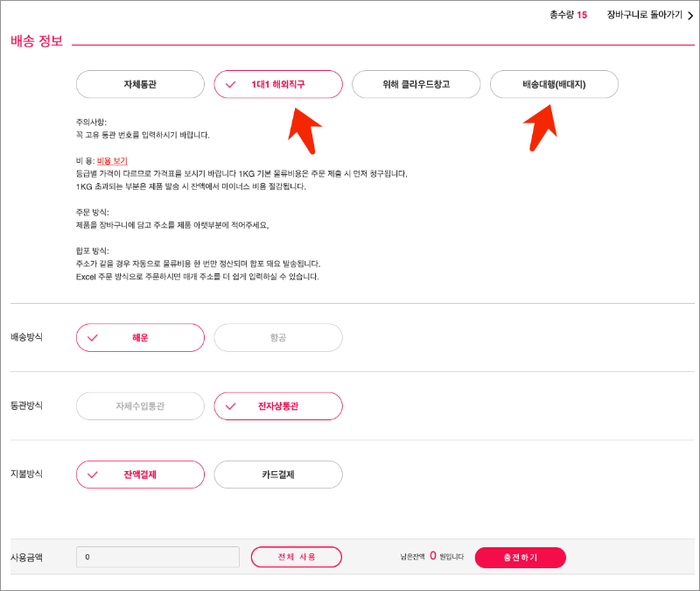Choose the 잔액결제 balance payment button
Screen dimensions: 700x591
coord(140,475)
